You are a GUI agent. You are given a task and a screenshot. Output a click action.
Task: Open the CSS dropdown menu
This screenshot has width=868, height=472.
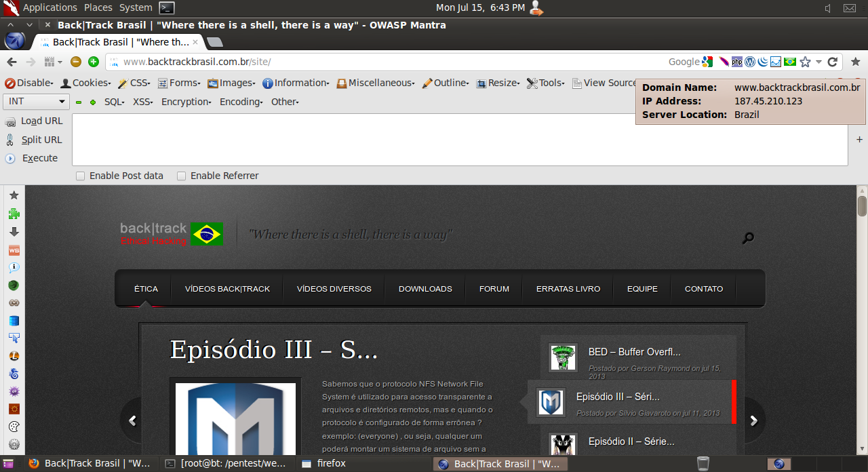pyautogui.click(x=134, y=83)
